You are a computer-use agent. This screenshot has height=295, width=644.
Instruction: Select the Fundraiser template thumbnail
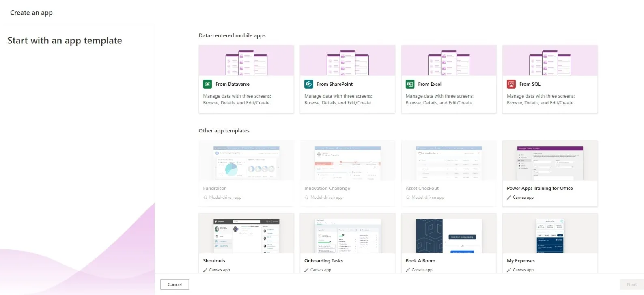[x=246, y=161]
